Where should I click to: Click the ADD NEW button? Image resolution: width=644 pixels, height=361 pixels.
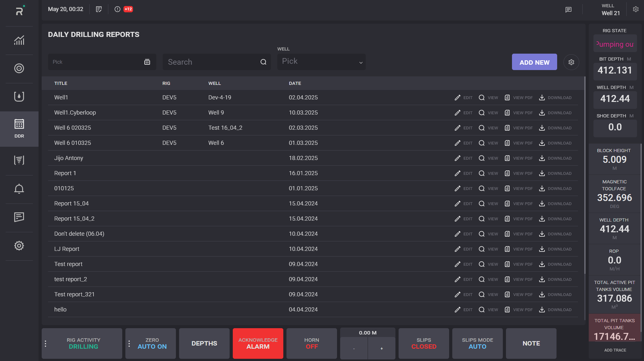pos(534,62)
